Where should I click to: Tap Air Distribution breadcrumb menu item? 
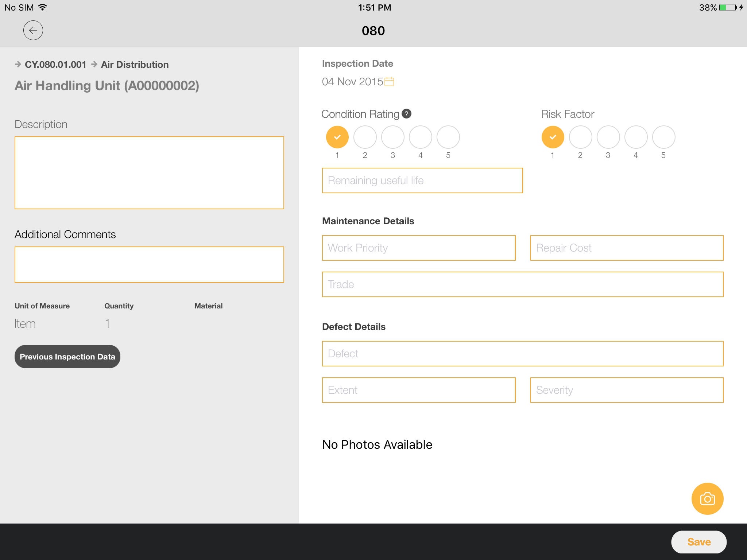[x=135, y=64]
